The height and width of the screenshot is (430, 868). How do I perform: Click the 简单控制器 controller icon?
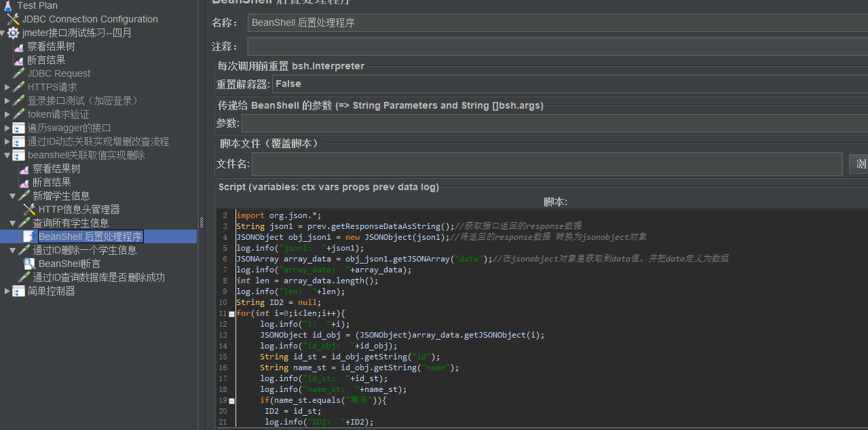click(x=19, y=291)
